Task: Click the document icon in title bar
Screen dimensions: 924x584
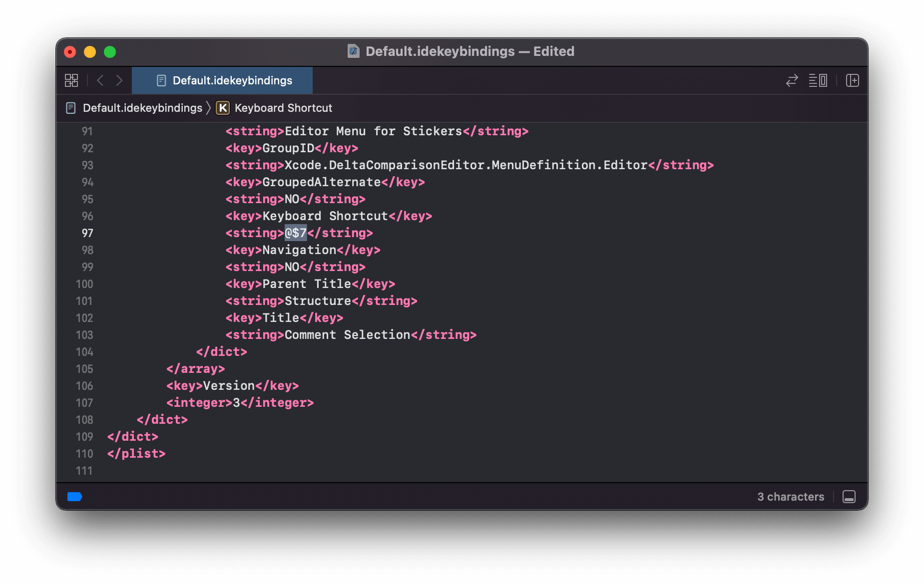Action: (354, 51)
